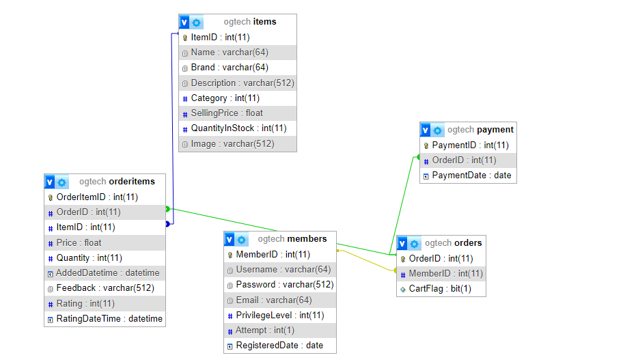Collapse the orderitems table with its V toggle

[50, 182]
